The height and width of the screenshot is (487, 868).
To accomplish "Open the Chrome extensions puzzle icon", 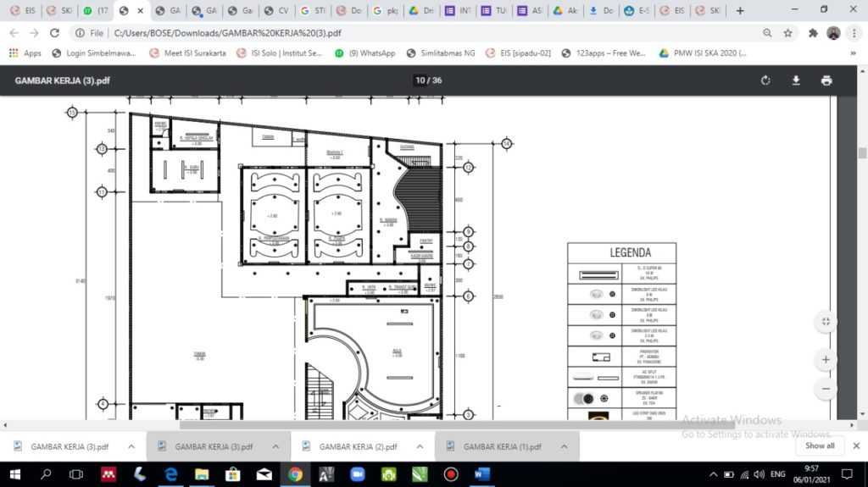I will 813,33.
